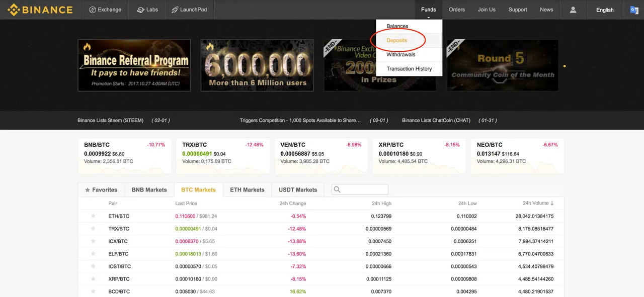The height and width of the screenshot is (297, 644).
Task: Open the Orders menu
Action: coord(457,10)
